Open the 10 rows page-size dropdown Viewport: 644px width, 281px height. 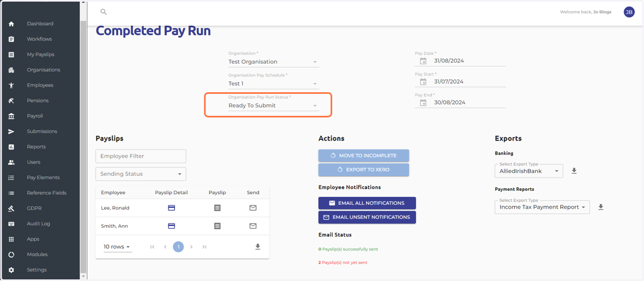[x=118, y=247]
